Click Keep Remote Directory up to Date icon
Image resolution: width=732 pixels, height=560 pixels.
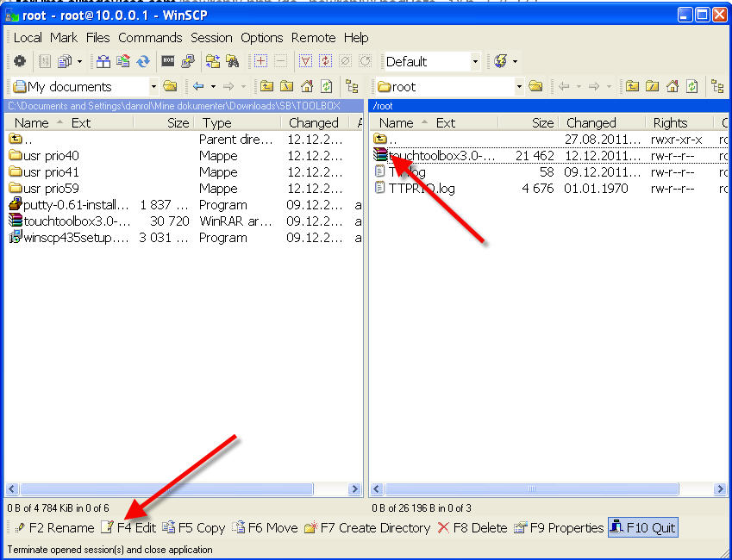click(x=122, y=61)
